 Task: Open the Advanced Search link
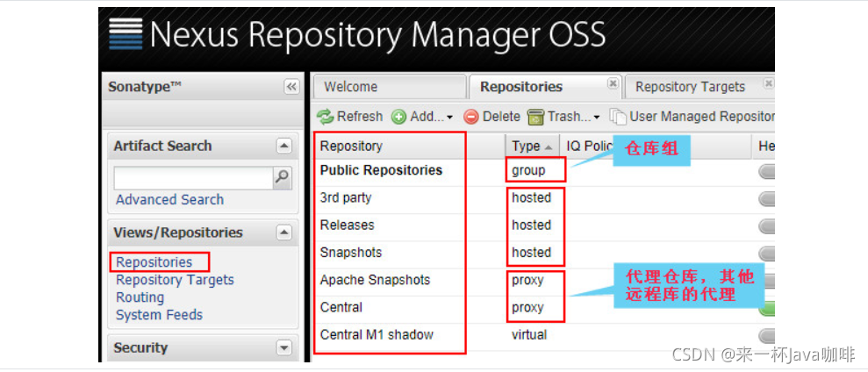coord(170,199)
